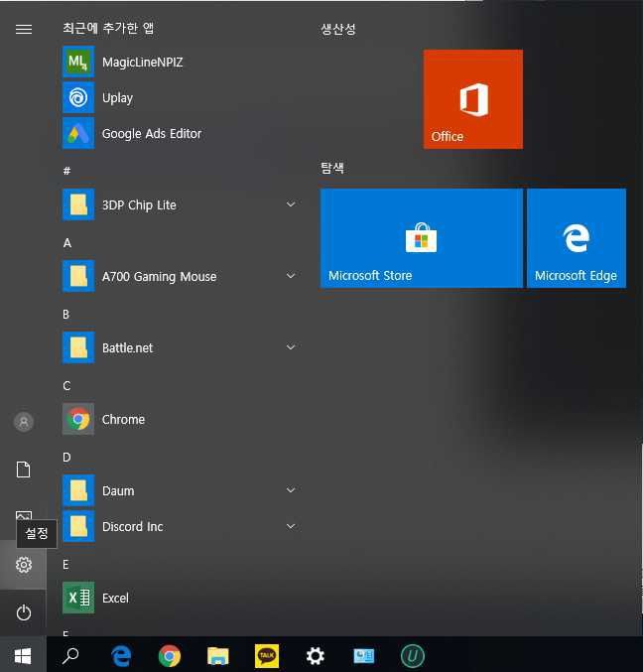This screenshot has width=643, height=672.
Task: Click the Battle.net folder icon
Action: pyautogui.click(x=78, y=347)
